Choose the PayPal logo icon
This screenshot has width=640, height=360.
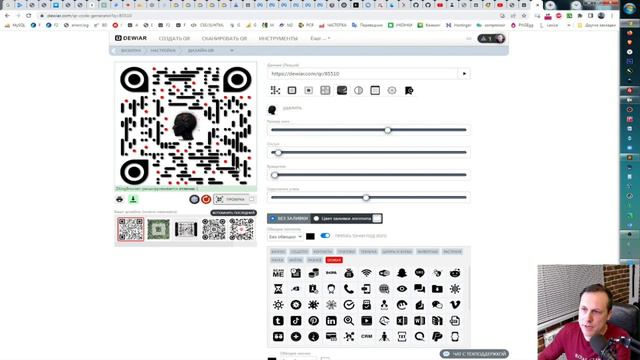(437, 337)
